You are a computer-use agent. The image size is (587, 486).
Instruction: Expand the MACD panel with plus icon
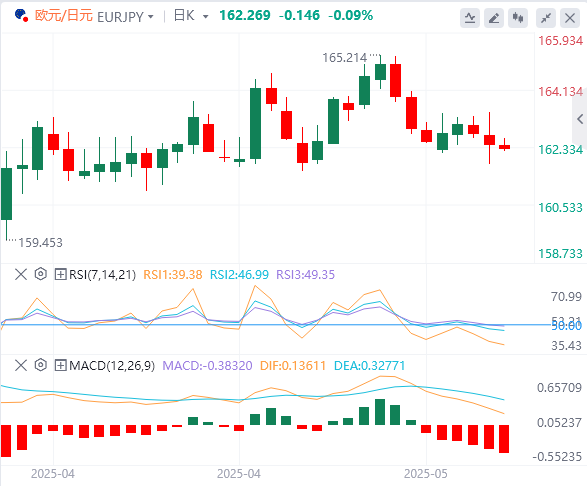(x=60, y=365)
